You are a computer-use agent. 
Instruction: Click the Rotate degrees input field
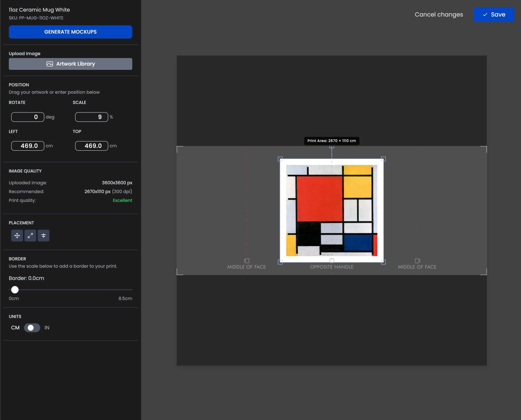pos(28,117)
